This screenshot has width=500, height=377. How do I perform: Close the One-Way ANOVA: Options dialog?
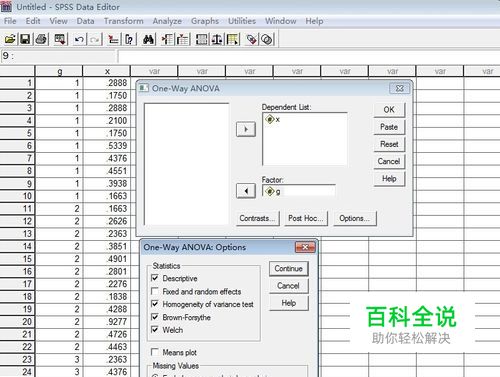305,247
